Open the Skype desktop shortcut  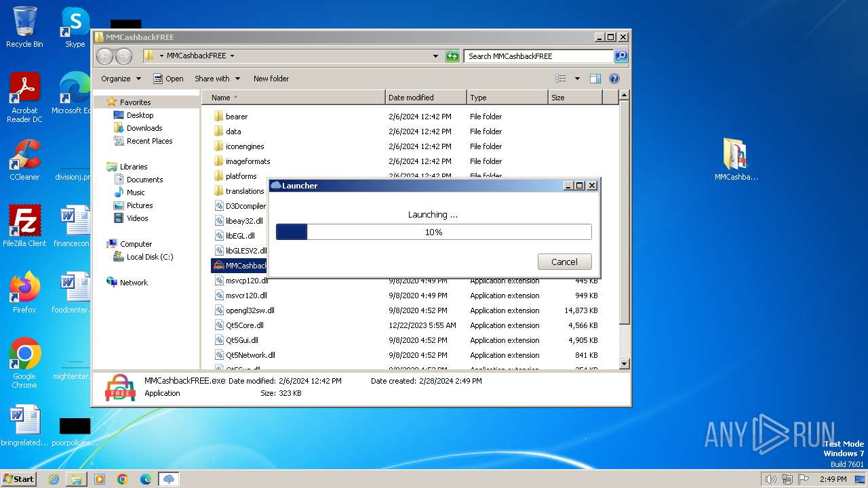coord(75,27)
